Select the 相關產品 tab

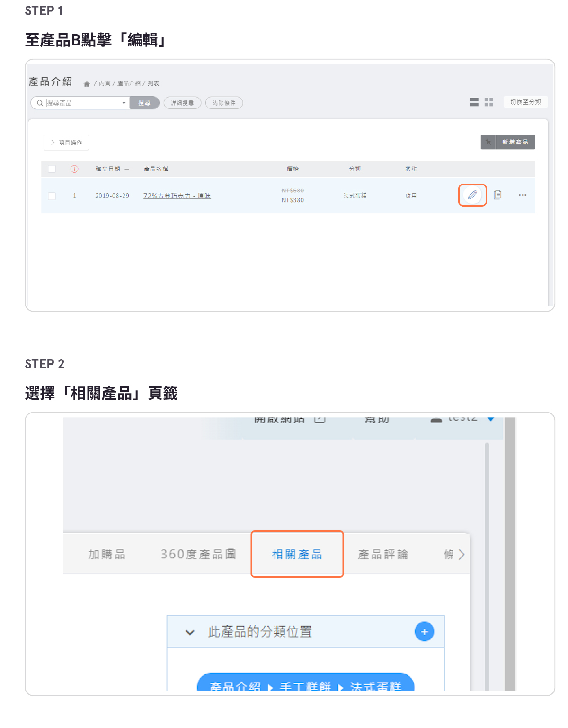tap(297, 555)
